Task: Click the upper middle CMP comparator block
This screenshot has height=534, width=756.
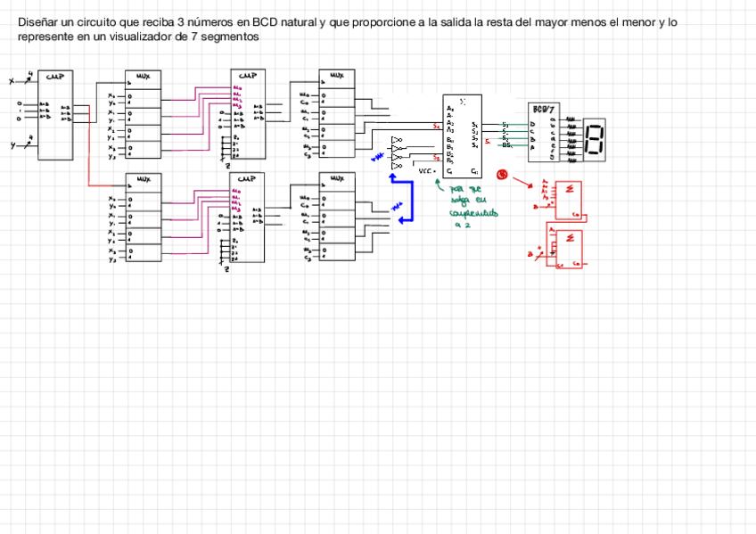Action: pyautogui.click(x=247, y=114)
